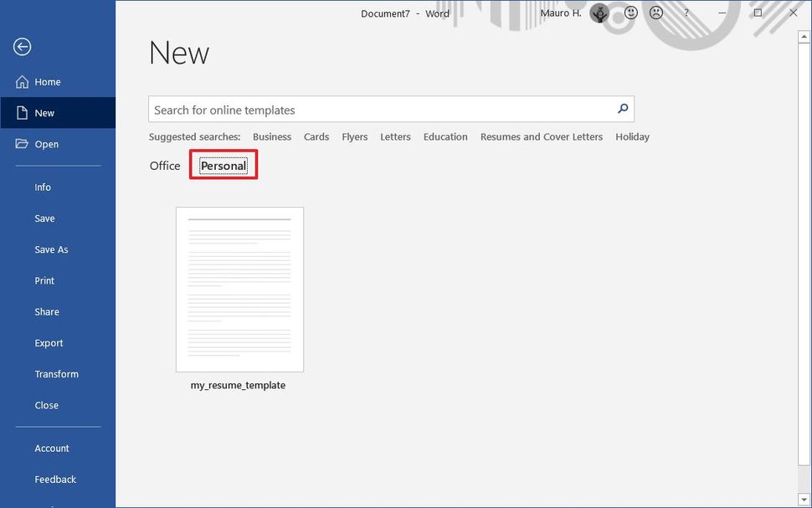Switch to the Office templates tab
812x508 pixels.
164,165
